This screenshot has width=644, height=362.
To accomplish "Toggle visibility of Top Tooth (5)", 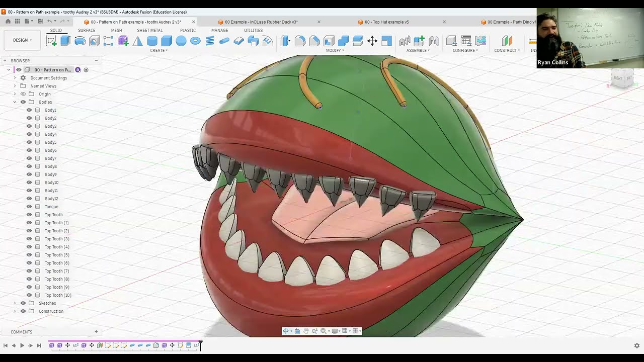I will click(29, 255).
